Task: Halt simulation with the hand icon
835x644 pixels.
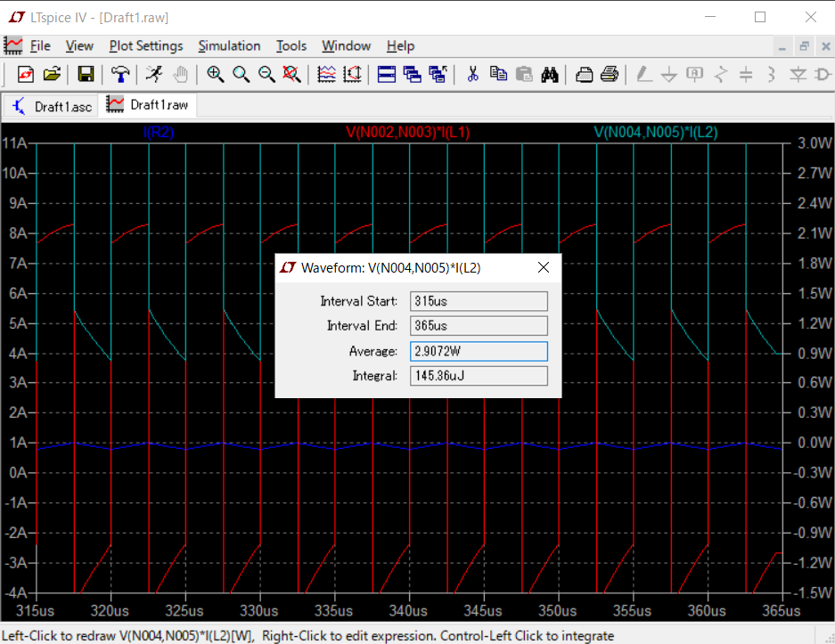Action: [181, 74]
